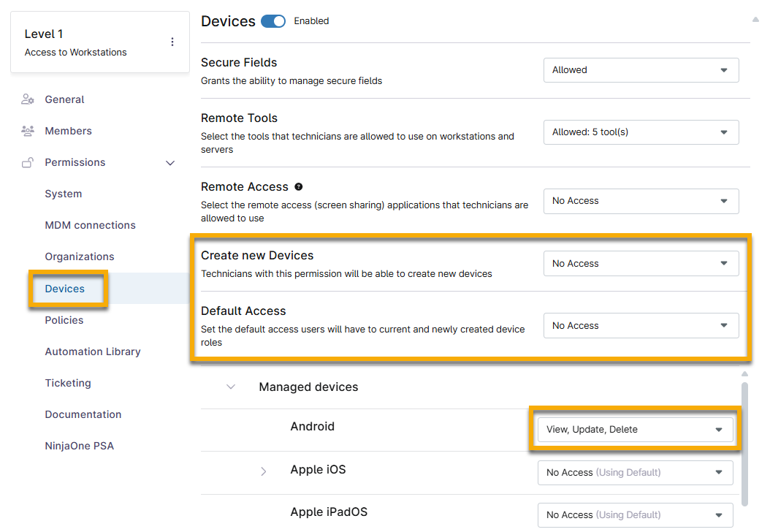Open the Apple iPadOS permission dropdown
The height and width of the screenshot is (532, 770).
635,515
